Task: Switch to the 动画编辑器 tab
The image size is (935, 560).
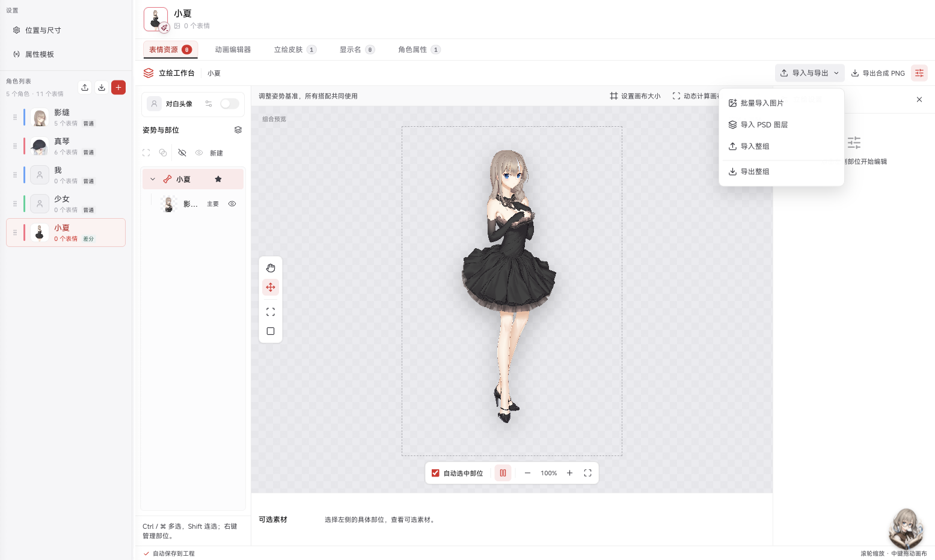Action: pyautogui.click(x=233, y=49)
